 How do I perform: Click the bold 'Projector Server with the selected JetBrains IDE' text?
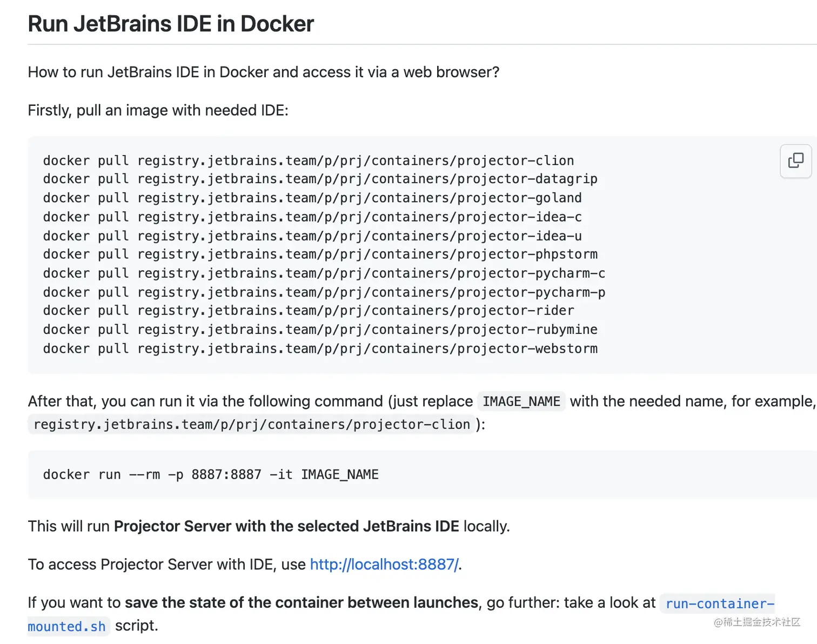pos(286,526)
